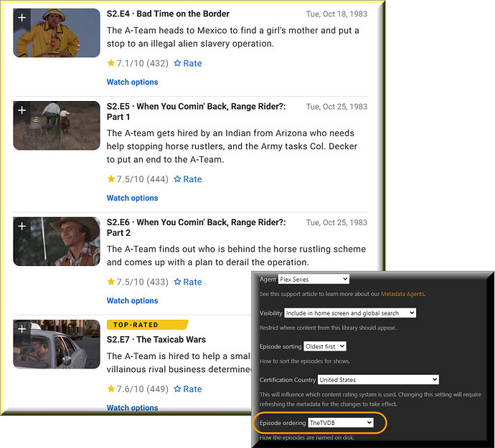Add S2.E4 Bad Time on the Border to watchlist

tap(22, 18)
